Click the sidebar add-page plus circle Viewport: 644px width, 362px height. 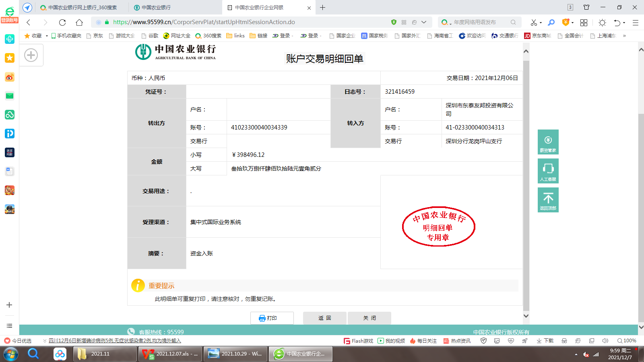point(31,55)
